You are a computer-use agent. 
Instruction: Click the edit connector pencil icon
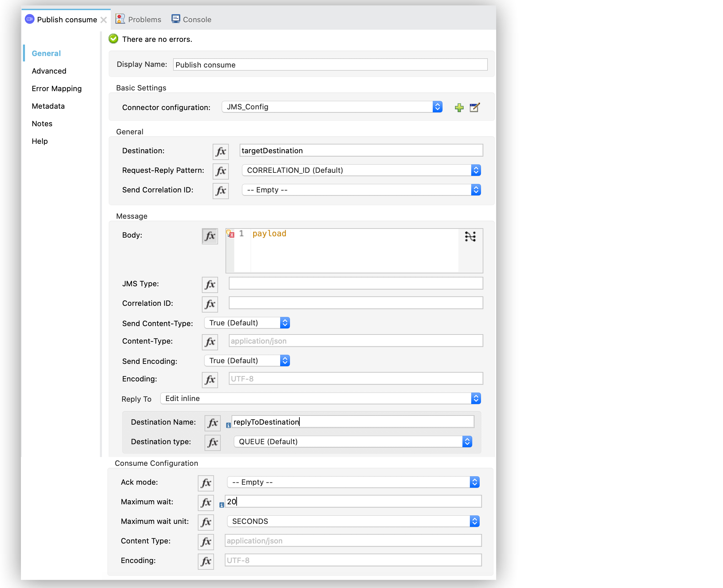(x=475, y=107)
